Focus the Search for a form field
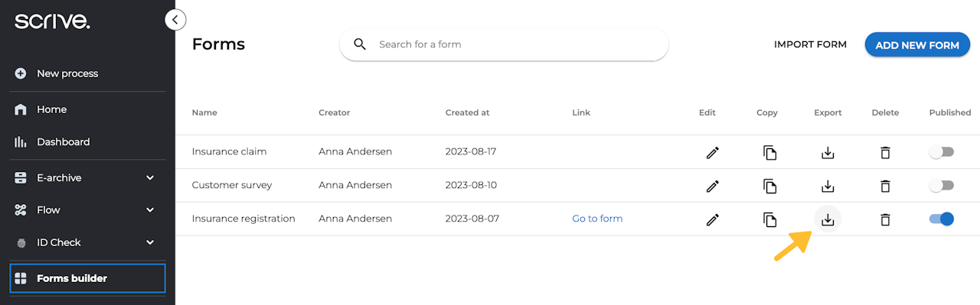 504,44
